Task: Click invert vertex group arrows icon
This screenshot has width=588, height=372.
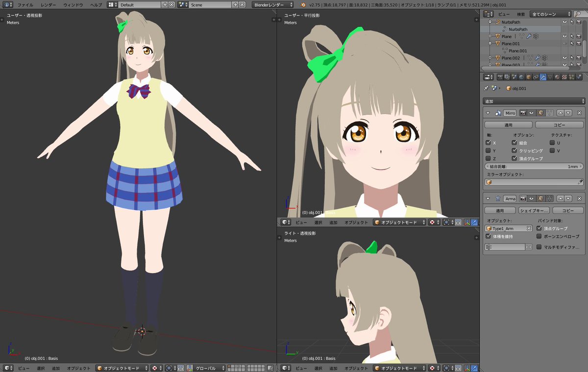Action: tap(529, 247)
